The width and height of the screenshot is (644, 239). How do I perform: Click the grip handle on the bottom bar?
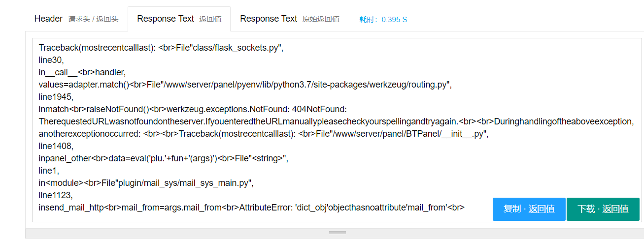pyautogui.click(x=338, y=233)
